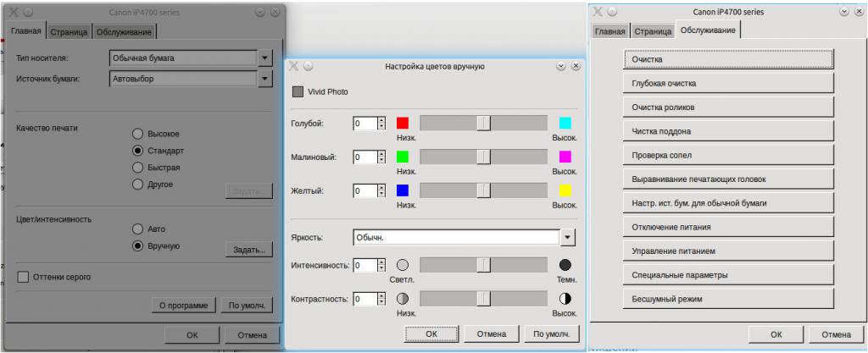Close the color adjustment dialog

pyautogui.click(x=576, y=66)
